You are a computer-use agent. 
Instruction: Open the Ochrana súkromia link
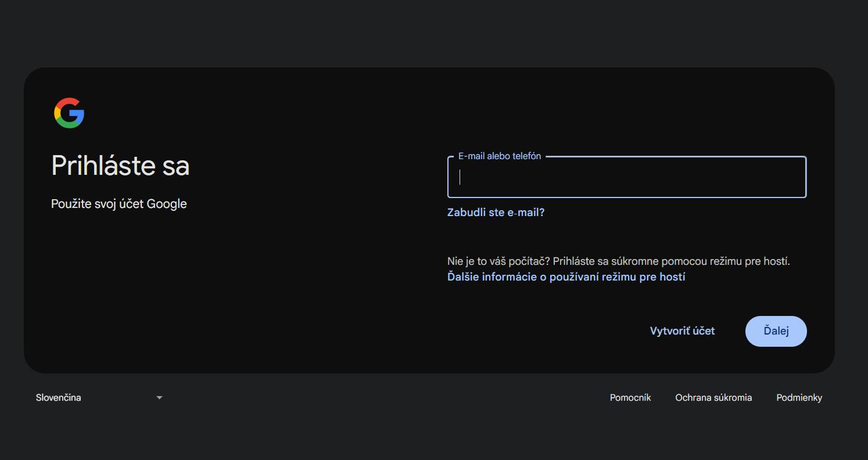pyautogui.click(x=713, y=398)
